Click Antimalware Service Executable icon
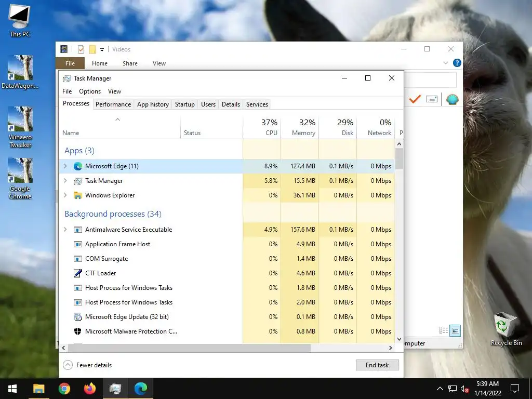Viewport: 532px width, 399px height. pos(78,230)
